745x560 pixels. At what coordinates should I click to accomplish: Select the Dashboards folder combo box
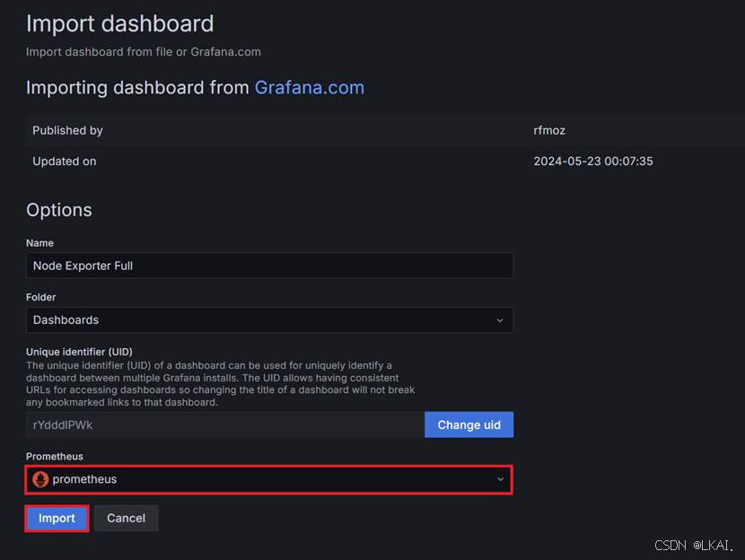[x=269, y=320]
